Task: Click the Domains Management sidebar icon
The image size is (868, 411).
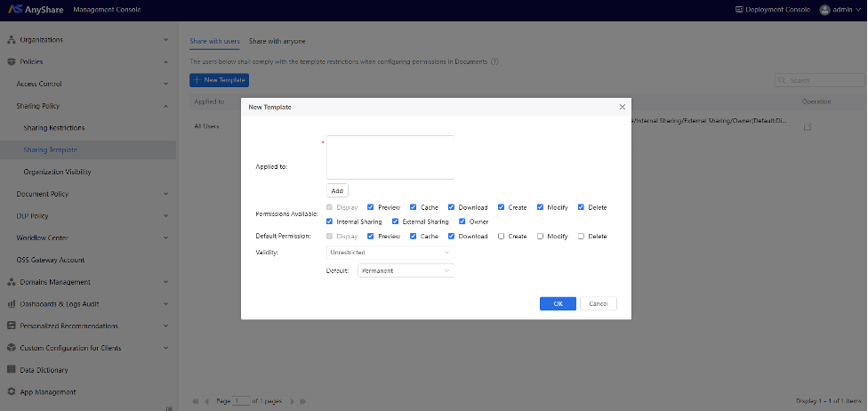Action: pyautogui.click(x=12, y=282)
